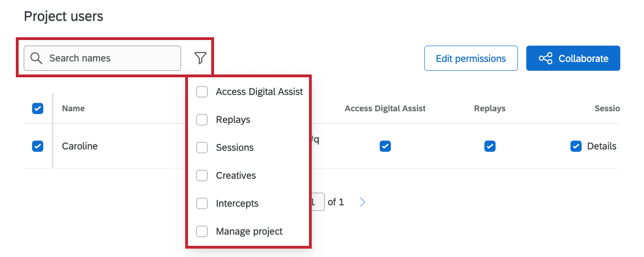
Task: Click the page number input box
Action: [x=317, y=202]
